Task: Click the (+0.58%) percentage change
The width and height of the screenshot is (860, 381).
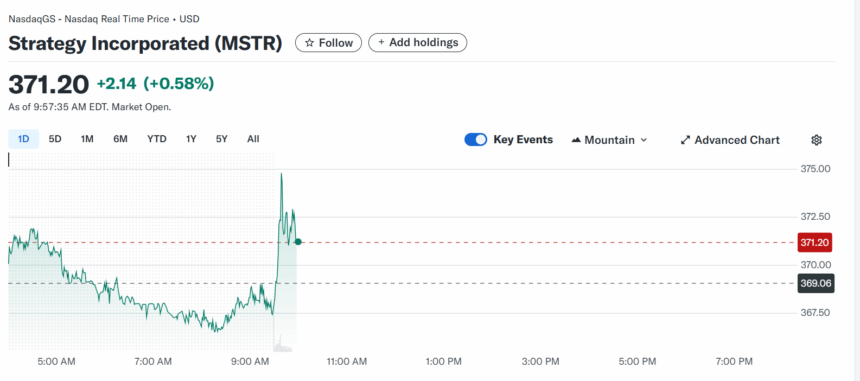Action: pos(179,84)
